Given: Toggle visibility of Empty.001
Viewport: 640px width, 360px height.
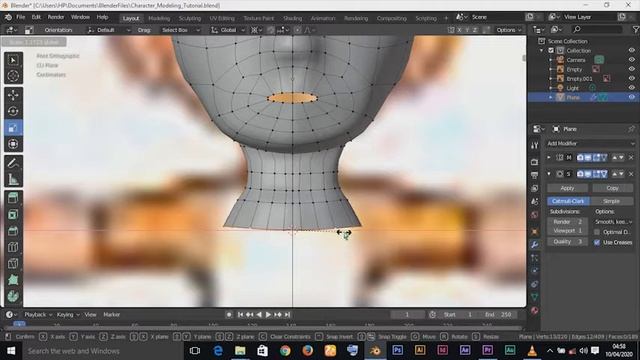Looking at the screenshot, I should coord(631,78).
